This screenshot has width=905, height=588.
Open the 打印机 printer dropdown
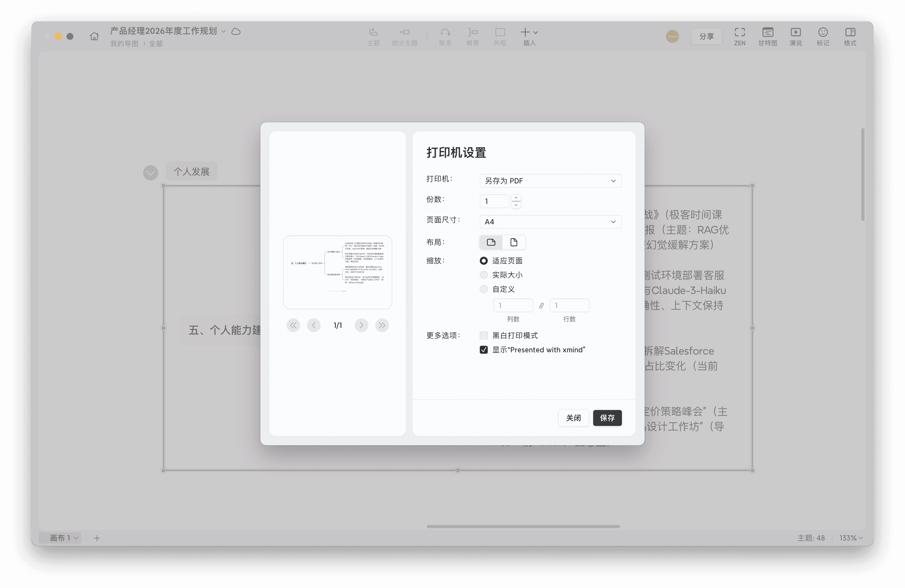pyautogui.click(x=550, y=181)
